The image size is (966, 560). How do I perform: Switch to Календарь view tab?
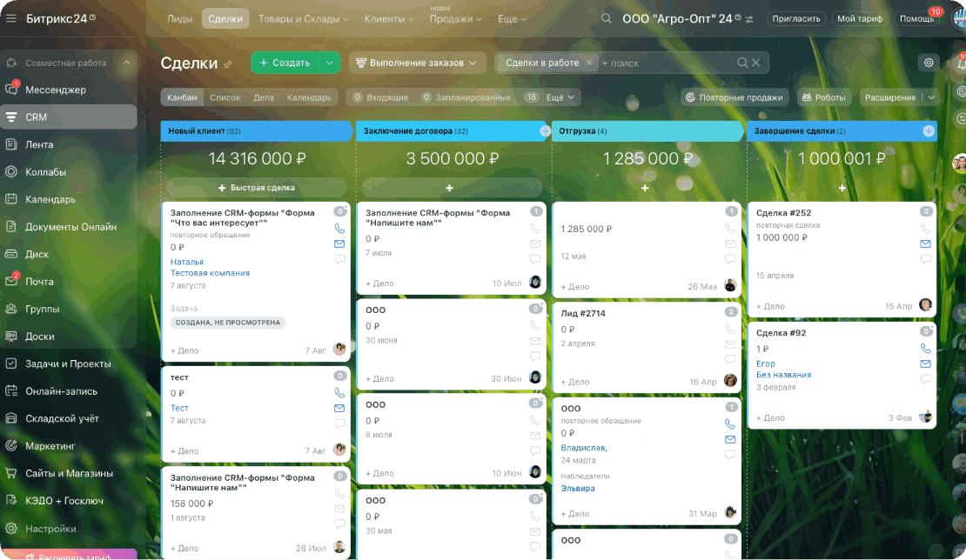(x=309, y=97)
